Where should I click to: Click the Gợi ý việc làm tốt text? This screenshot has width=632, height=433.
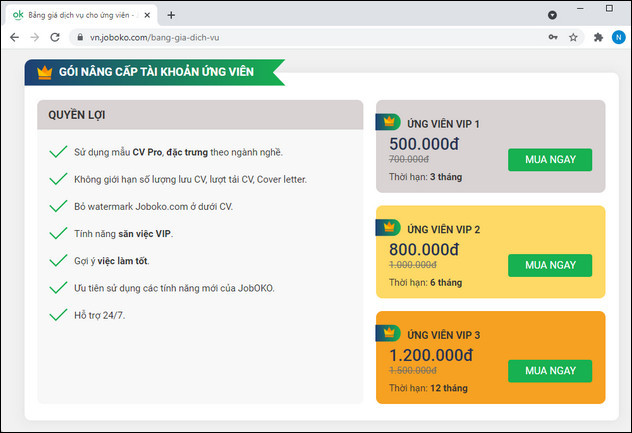(x=112, y=261)
